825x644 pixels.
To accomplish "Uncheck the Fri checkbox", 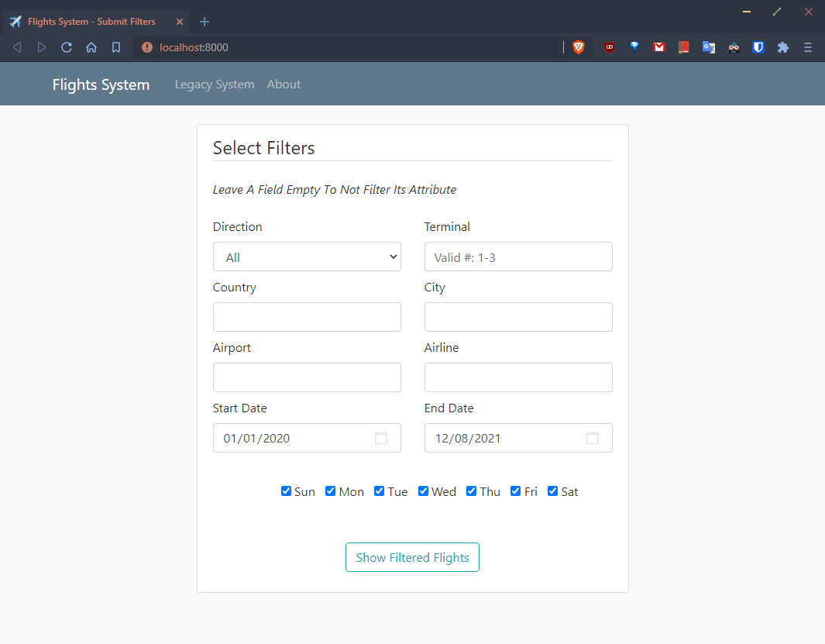I will [x=516, y=491].
